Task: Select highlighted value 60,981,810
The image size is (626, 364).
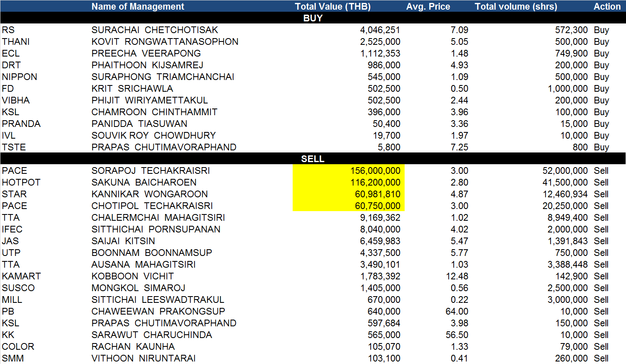Action: click(377, 194)
